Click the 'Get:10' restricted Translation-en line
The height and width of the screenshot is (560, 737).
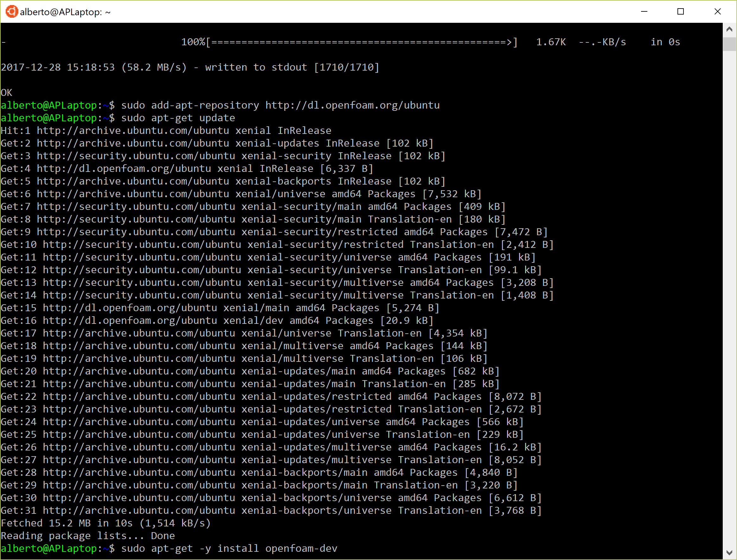click(277, 245)
